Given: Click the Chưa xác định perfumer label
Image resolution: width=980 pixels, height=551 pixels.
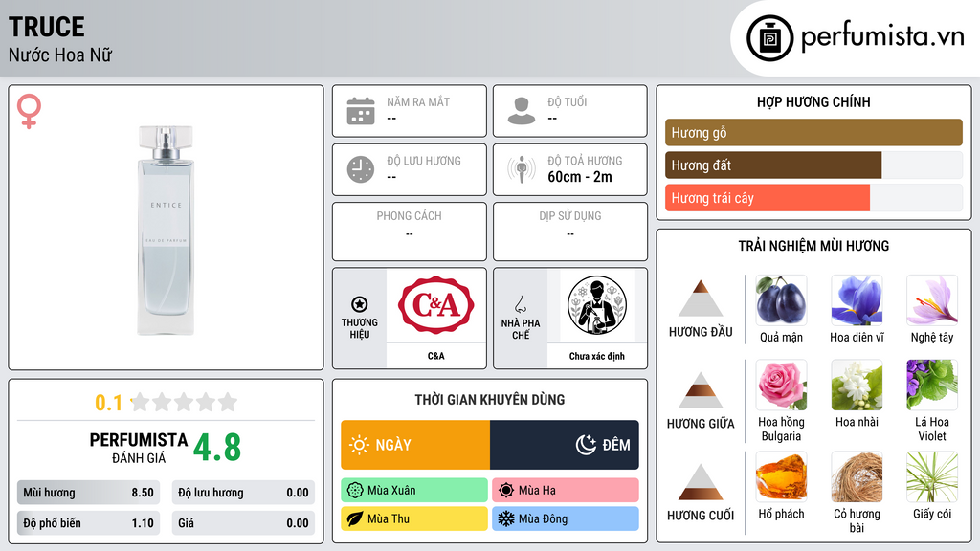Looking at the screenshot, I should 597,356.
